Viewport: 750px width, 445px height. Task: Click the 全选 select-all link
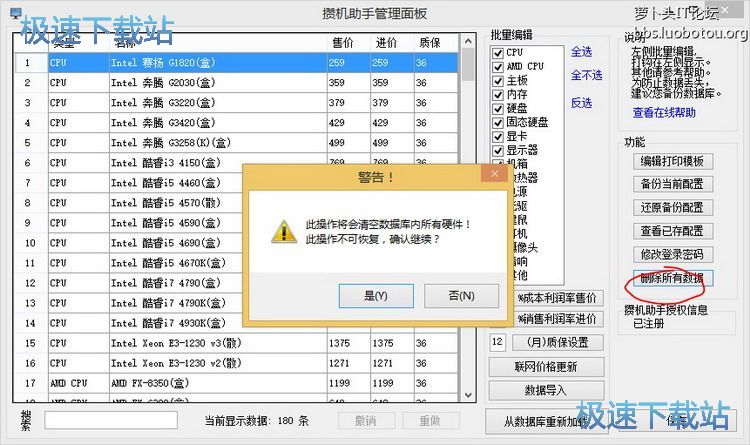pyautogui.click(x=582, y=52)
